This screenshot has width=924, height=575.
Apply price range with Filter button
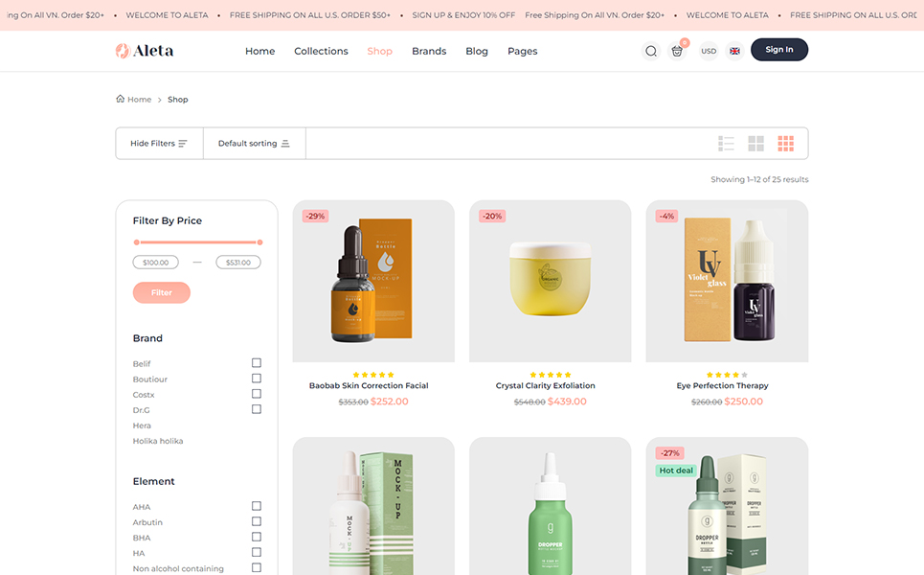coord(162,292)
